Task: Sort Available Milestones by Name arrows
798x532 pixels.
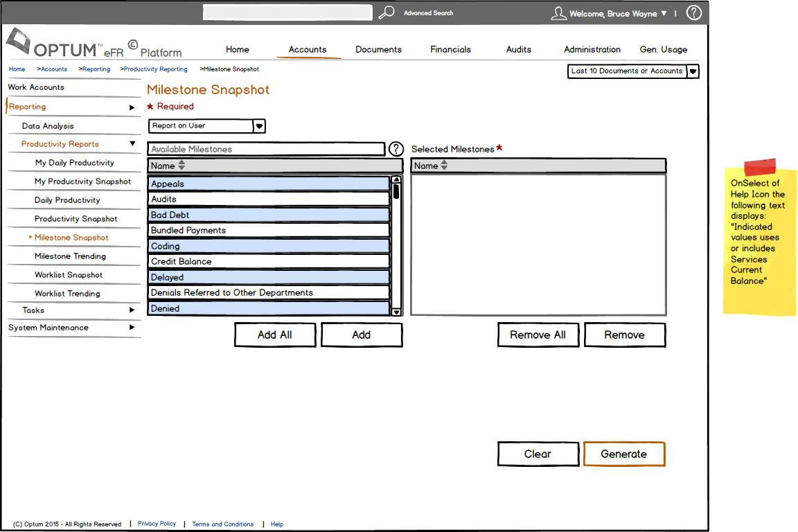Action: [x=181, y=166]
